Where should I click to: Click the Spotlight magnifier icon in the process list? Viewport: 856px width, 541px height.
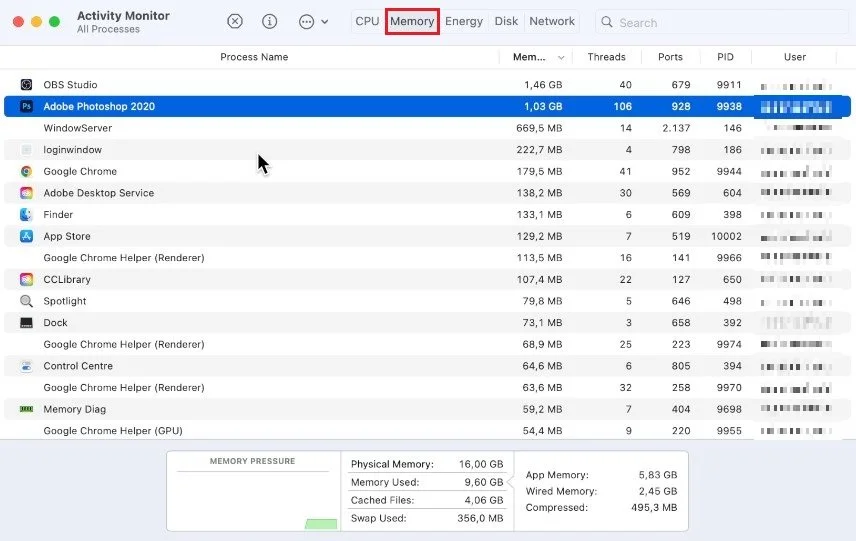(26, 301)
